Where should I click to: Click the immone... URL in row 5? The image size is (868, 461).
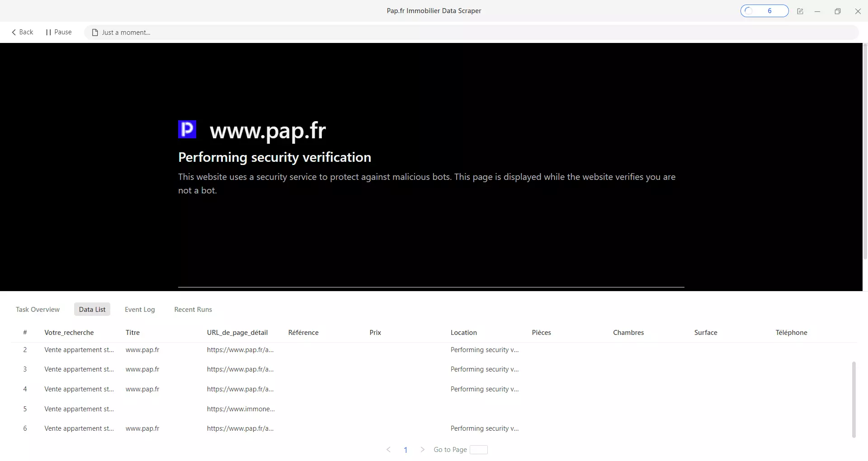click(x=241, y=409)
